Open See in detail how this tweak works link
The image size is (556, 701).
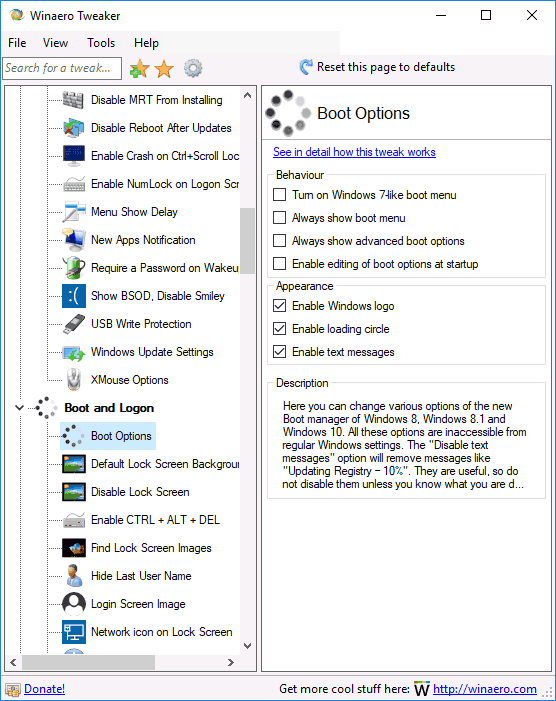pos(354,152)
